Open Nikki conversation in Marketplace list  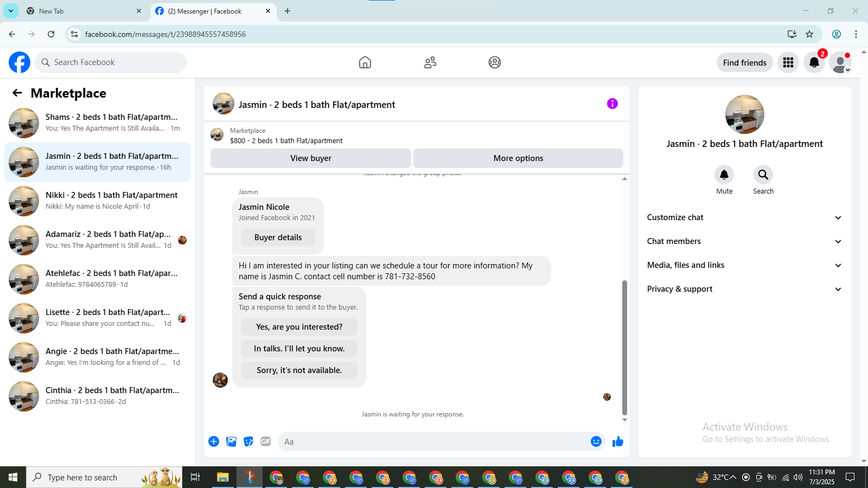(x=98, y=201)
